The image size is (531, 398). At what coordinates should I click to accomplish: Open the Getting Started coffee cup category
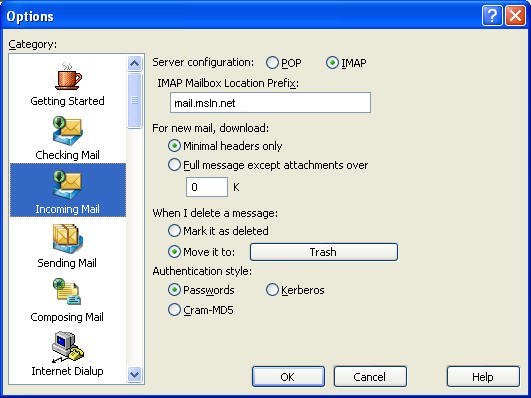coord(68,77)
